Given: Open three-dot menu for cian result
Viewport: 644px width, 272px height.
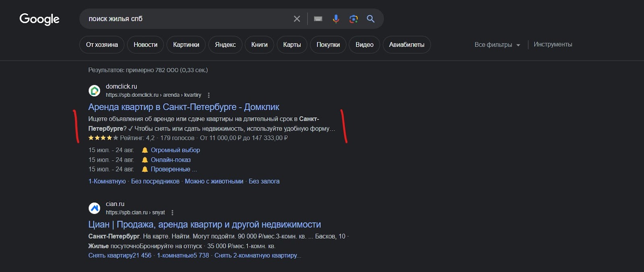Looking at the screenshot, I should pos(172,213).
